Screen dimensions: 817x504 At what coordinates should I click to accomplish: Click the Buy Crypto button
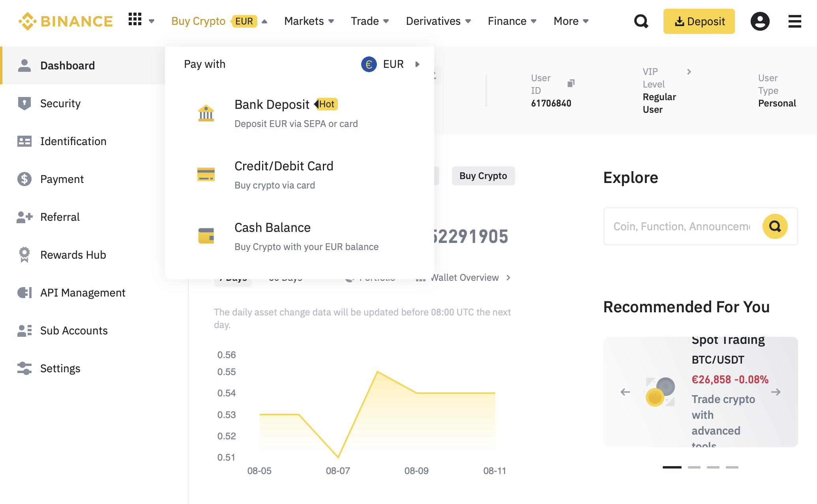pos(483,176)
